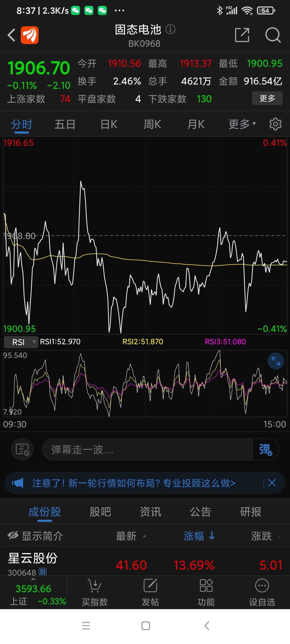Open the RSI indicator dropdown
Screen dimensions: 290x644
tap(21, 342)
